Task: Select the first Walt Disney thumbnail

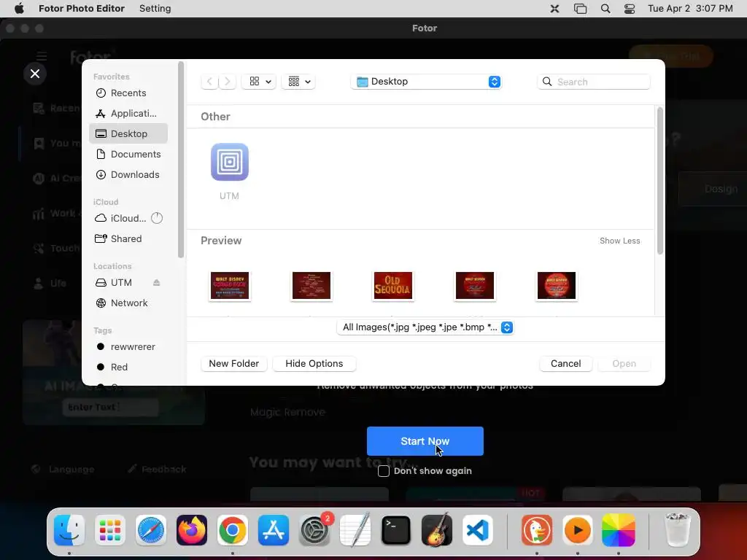Action: pyautogui.click(x=230, y=286)
